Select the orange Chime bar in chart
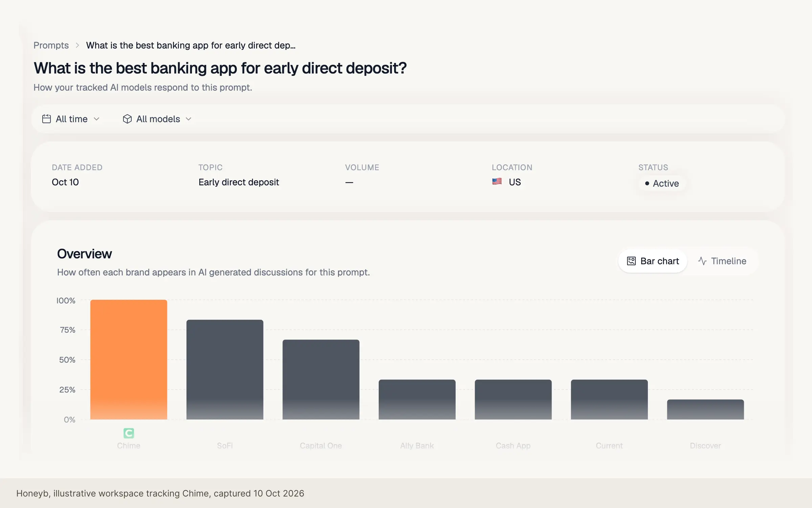The image size is (812, 508). click(x=129, y=360)
